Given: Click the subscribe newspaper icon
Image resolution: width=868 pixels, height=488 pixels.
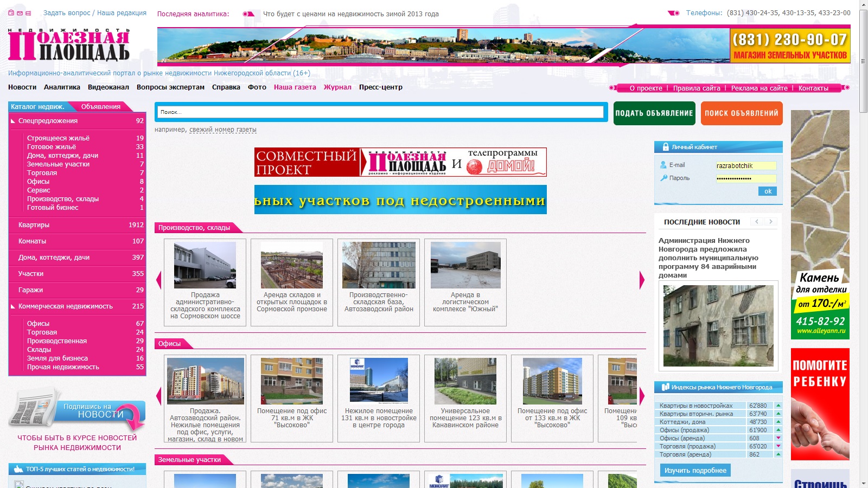Looking at the screenshot, I should (x=34, y=407).
